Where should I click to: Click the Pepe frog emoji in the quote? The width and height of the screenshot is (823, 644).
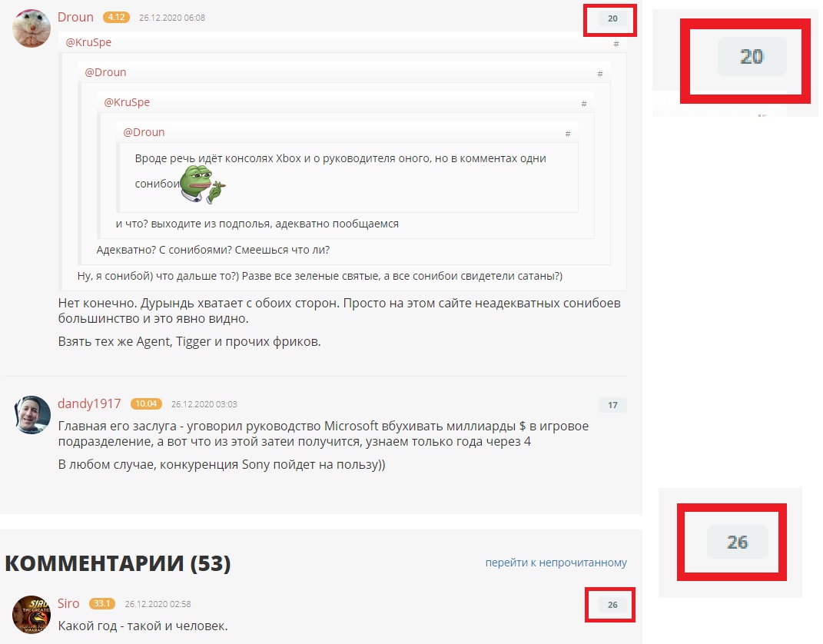[x=203, y=184]
